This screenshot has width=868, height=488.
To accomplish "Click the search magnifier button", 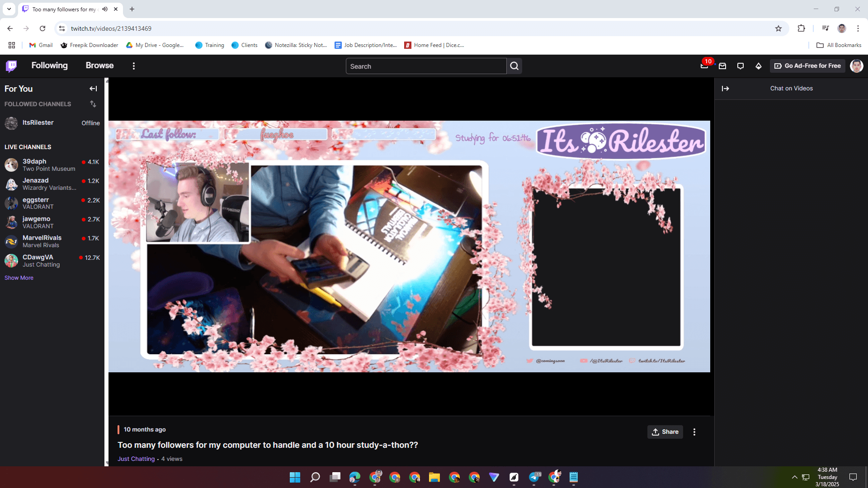I will click(x=514, y=66).
